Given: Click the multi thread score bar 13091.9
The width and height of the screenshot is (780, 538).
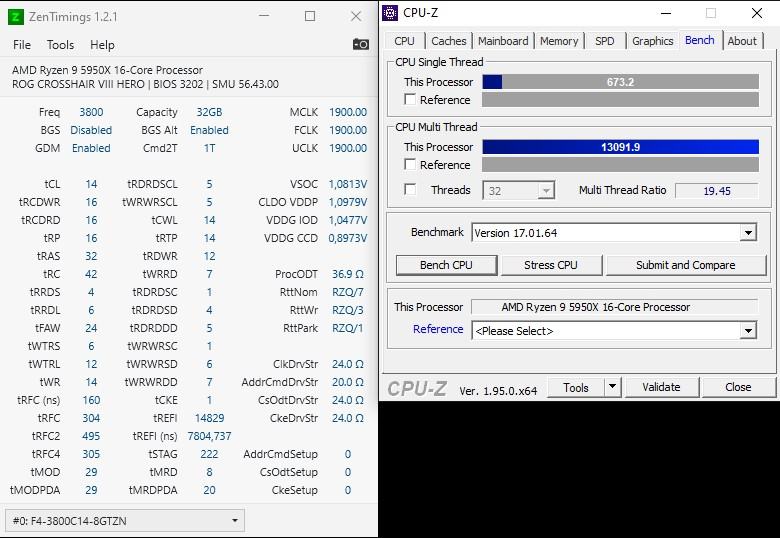Looking at the screenshot, I should [x=620, y=147].
